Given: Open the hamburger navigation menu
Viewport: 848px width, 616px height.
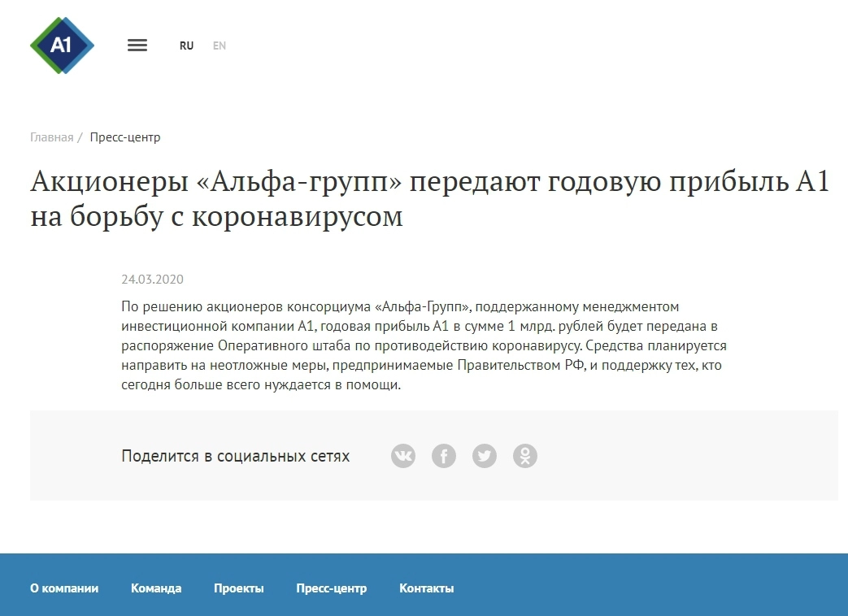Looking at the screenshot, I should 137,46.
